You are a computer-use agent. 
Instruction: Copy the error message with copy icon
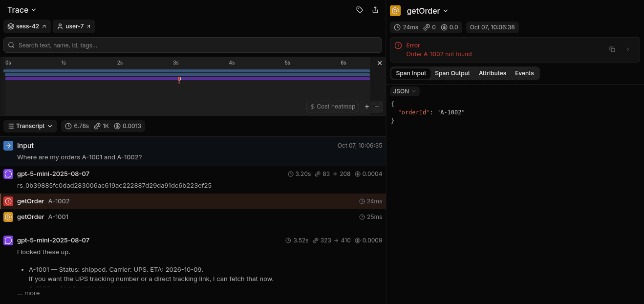coord(612,49)
